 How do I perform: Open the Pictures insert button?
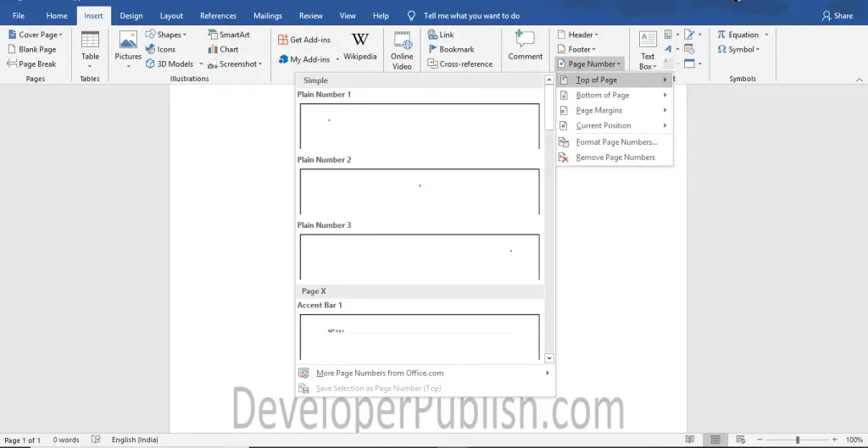128,50
